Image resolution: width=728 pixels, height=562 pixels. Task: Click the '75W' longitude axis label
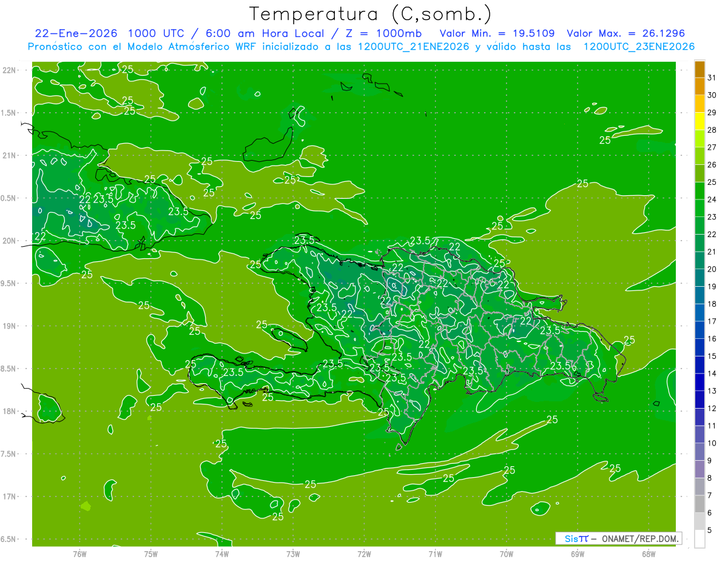pyautogui.click(x=151, y=554)
